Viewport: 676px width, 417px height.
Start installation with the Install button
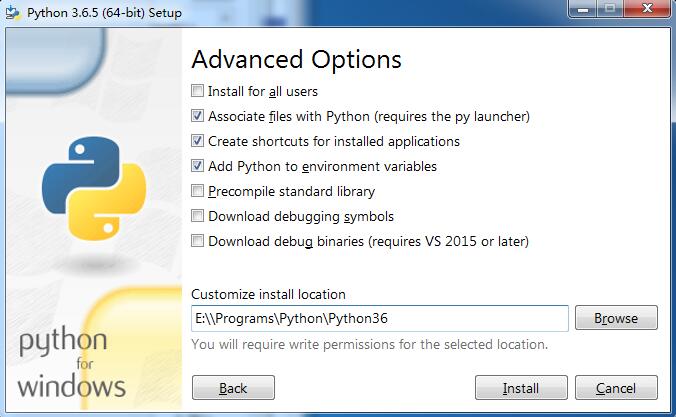tap(521, 388)
